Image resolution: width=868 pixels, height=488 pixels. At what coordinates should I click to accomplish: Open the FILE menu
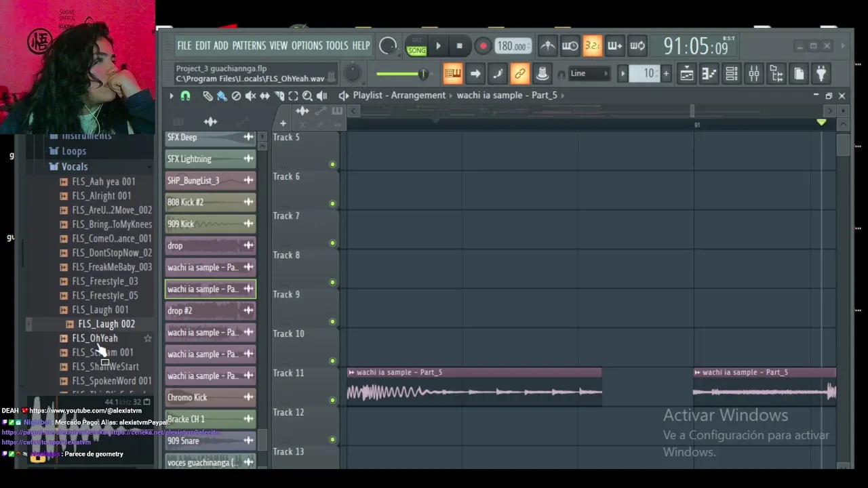click(x=184, y=45)
